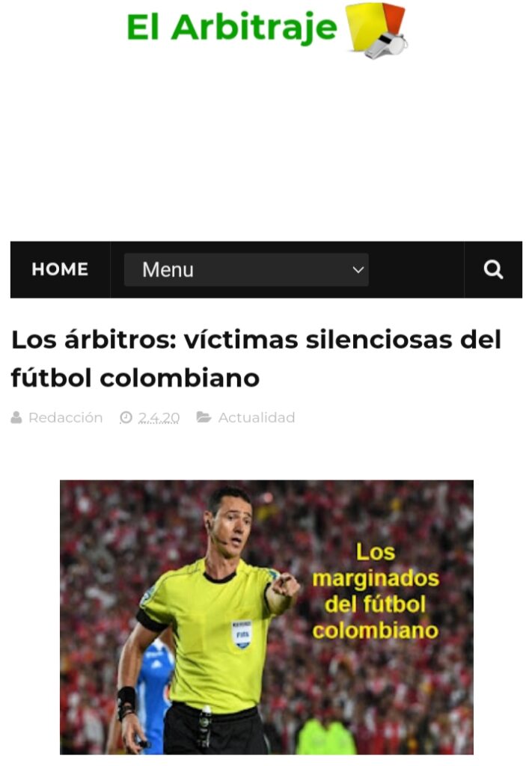The width and height of the screenshot is (532, 766).
Task: Expand the Menu dropdown chevron
Action: coord(358,269)
